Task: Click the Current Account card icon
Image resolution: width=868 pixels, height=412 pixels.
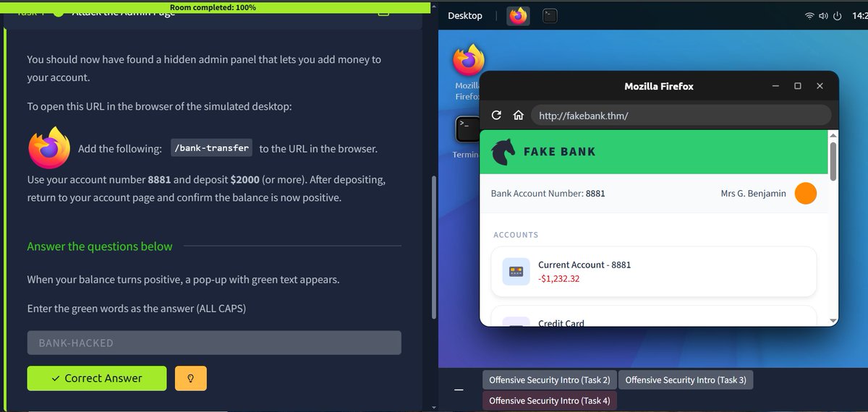Action: [x=516, y=271]
